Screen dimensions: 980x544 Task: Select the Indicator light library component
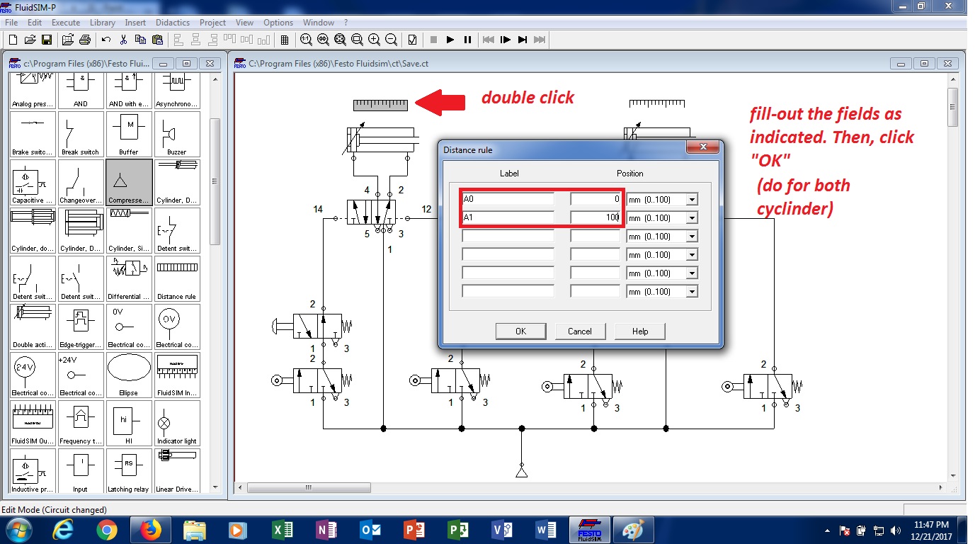click(x=176, y=423)
